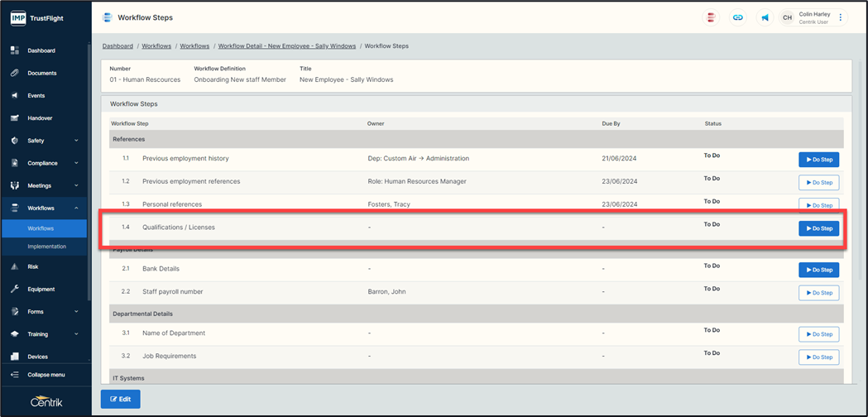Click the Documents paperclip icon
This screenshot has width=868, height=417.
15,73
